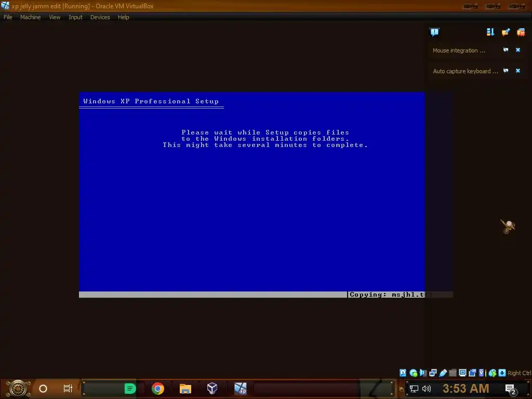Toggle the notification center speech-bubble icon
The height and width of the screenshot is (399, 532).
coord(435,32)
